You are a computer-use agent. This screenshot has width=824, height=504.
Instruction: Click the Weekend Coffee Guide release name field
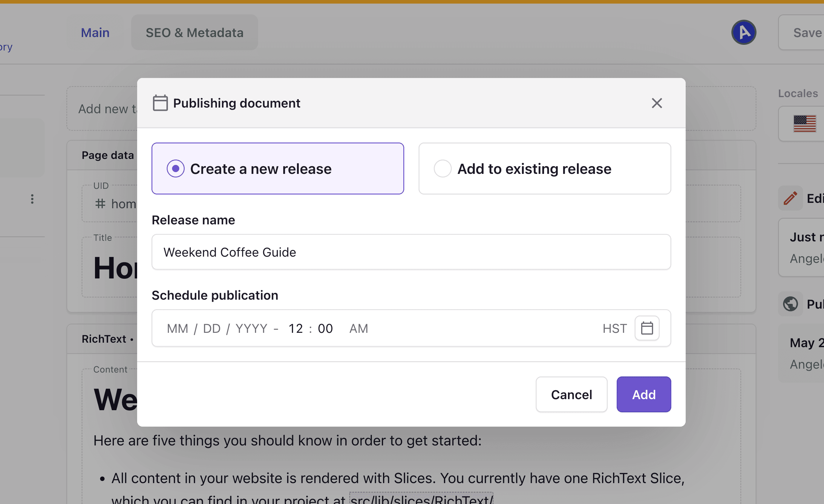411,252
